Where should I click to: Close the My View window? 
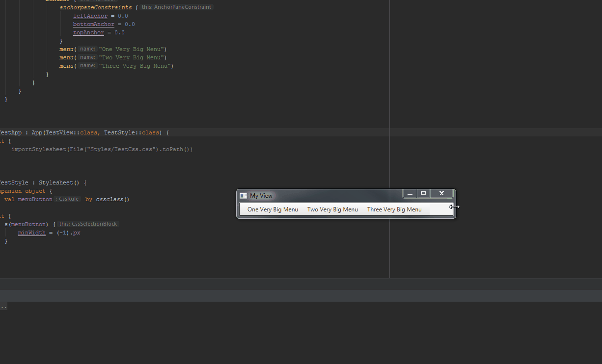coord(441,194)
